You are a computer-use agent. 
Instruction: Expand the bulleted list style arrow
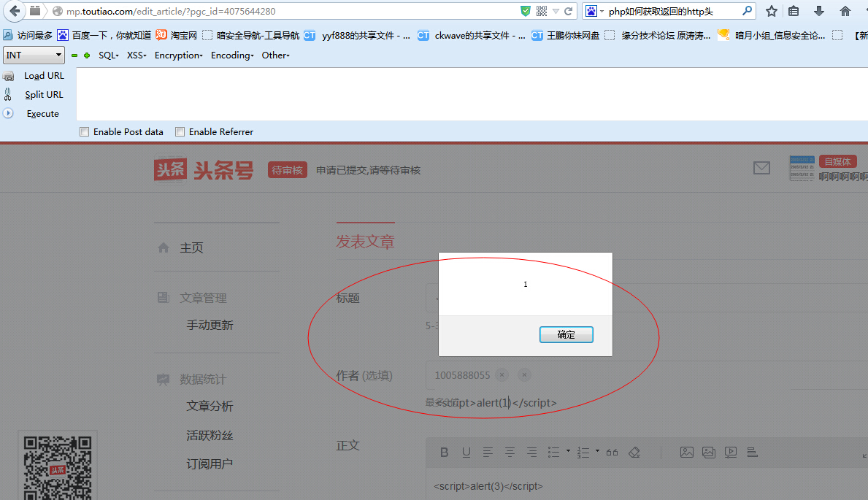568,451
